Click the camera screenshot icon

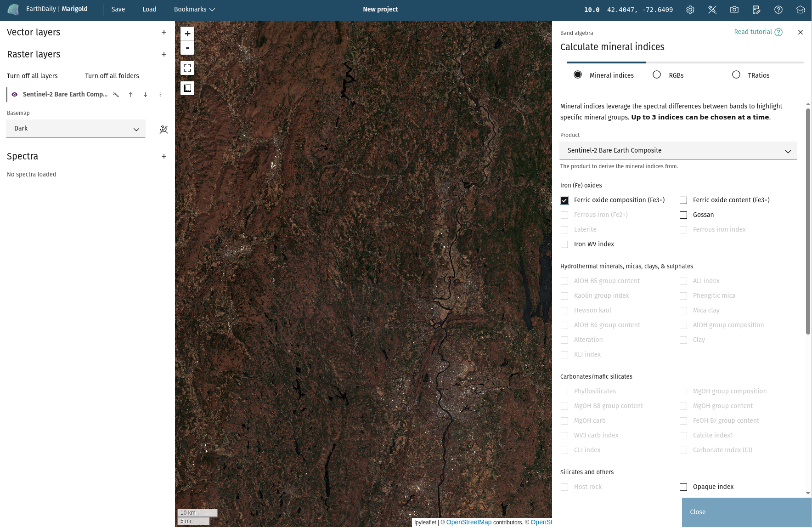coord(734,10)
